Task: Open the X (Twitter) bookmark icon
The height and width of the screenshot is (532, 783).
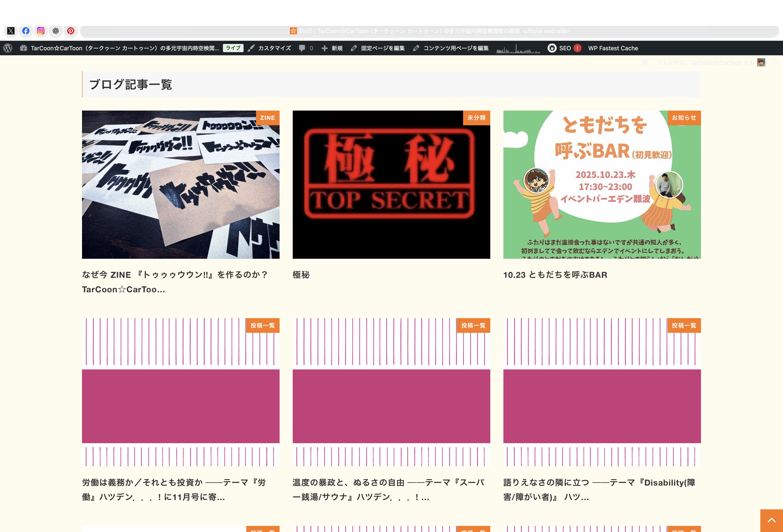Action: [11, 31]
